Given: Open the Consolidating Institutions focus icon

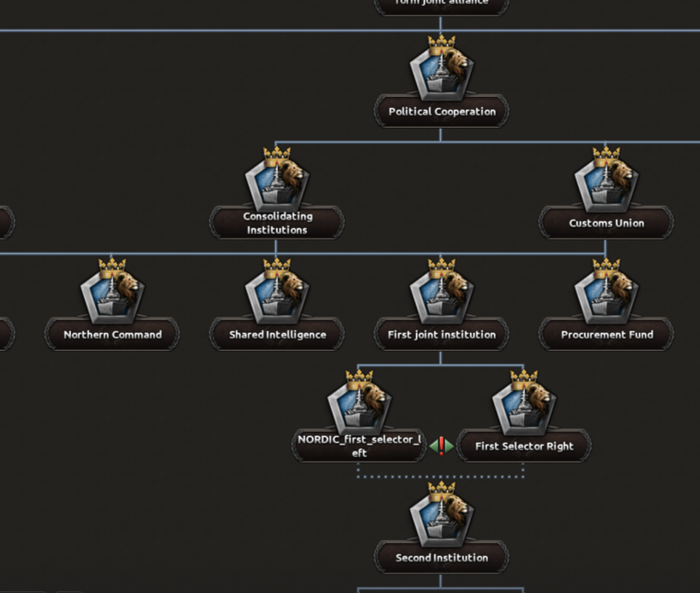Looking at the screenshot, I should [x=277, y=180].
